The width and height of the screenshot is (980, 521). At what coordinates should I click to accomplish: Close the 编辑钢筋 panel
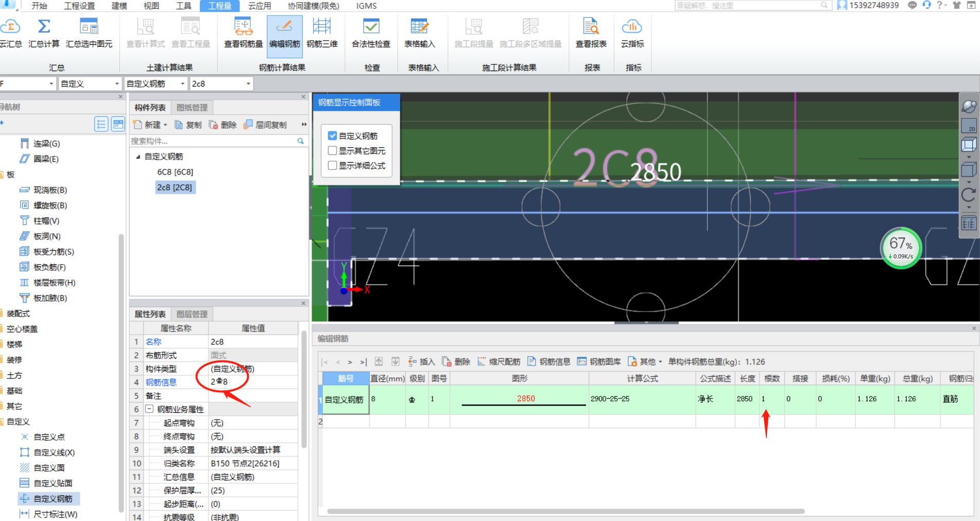pyautogui.click(x=974, y=328)
